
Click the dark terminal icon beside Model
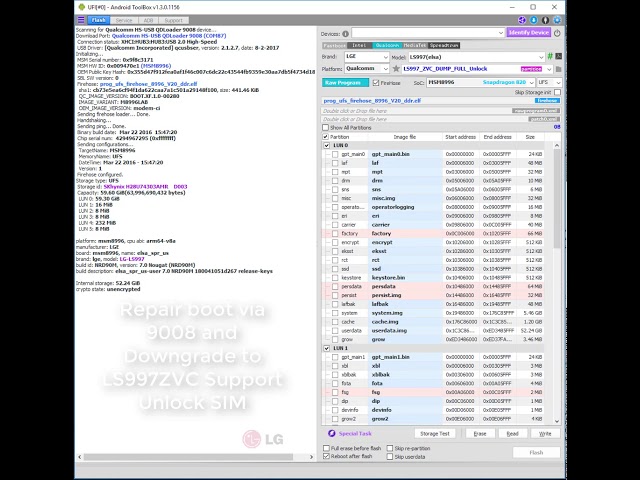click(x=558, y=56)
